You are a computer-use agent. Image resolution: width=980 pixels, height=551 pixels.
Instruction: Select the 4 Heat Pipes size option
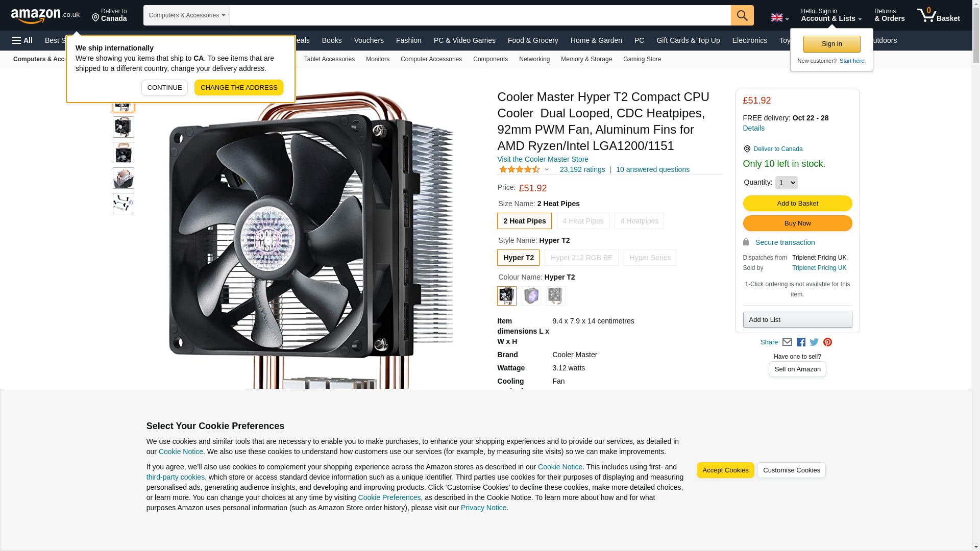(x=583, y=221)
